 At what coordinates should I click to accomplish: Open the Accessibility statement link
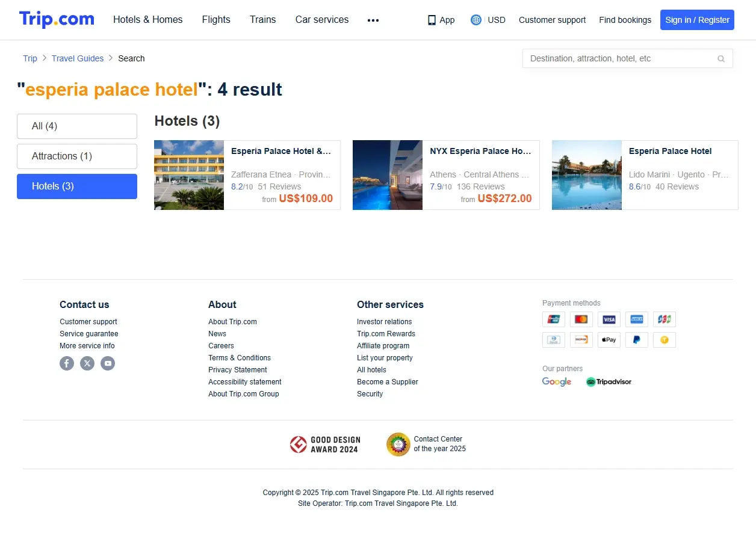click(245, 382)
